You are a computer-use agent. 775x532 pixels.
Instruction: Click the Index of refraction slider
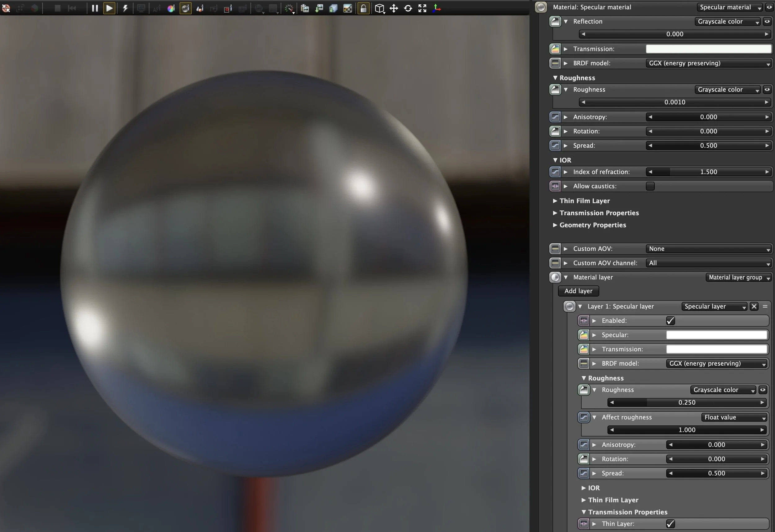(708, 172)
